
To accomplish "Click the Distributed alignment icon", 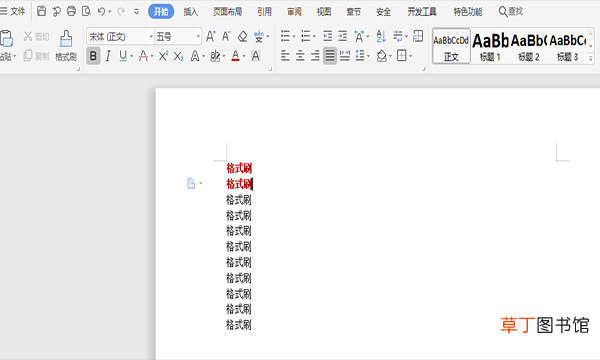I will tap(345, 56).
